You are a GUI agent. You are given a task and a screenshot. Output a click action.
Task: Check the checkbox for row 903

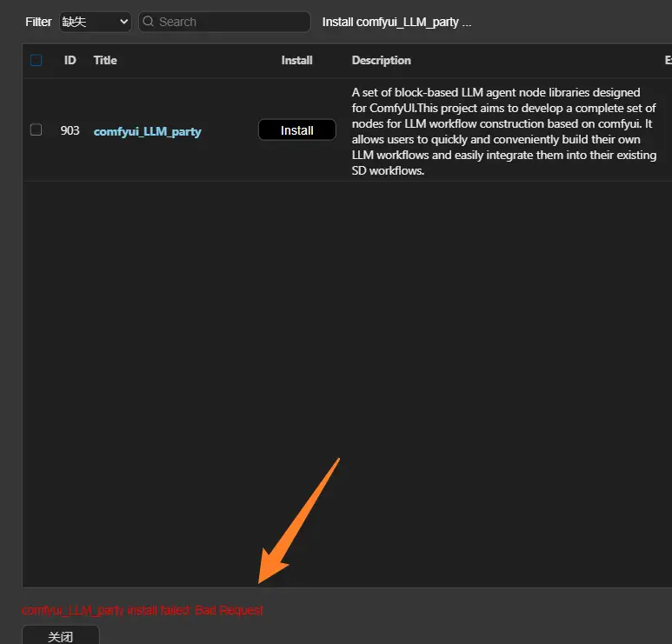(36, 129)
